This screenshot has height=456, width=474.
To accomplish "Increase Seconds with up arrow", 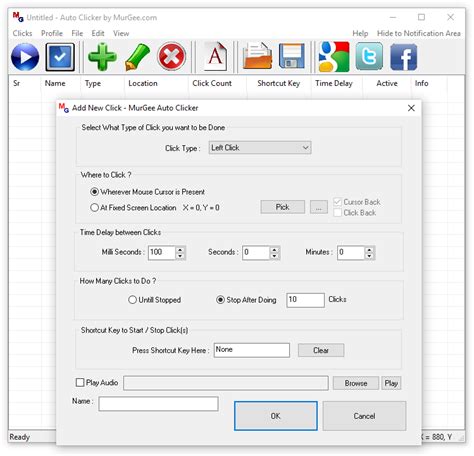I will [x=274, y=249].
